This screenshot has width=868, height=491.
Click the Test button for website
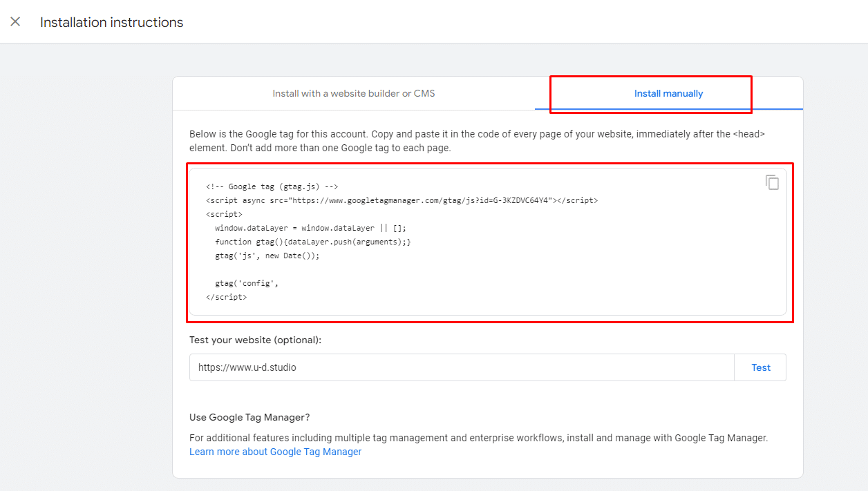click(x=760, y=367)
